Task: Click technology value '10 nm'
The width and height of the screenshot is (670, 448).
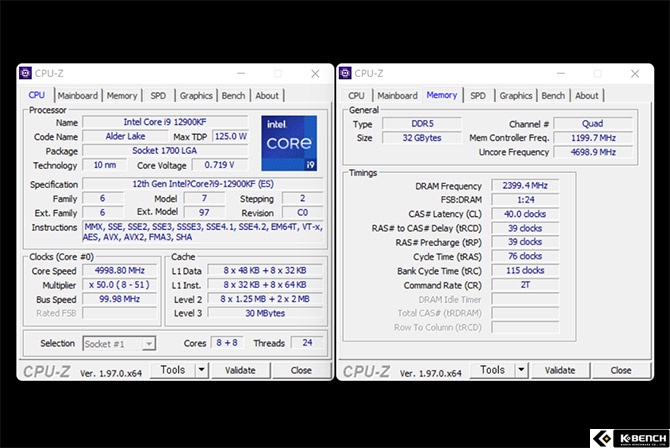Action: click(x=105, y=165)
